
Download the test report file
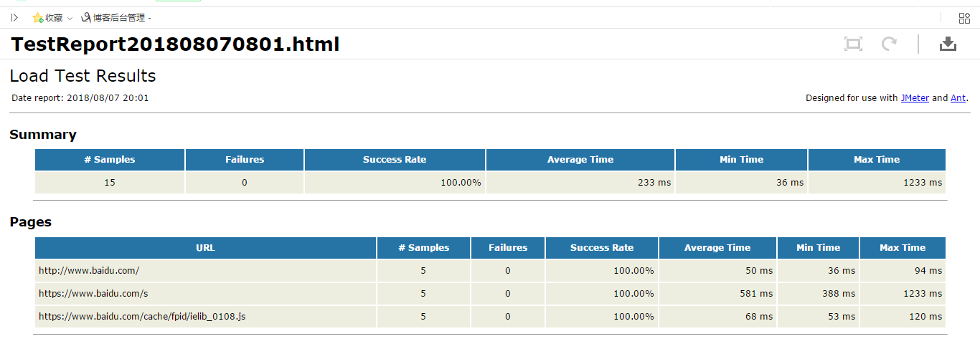pos(948,44)
